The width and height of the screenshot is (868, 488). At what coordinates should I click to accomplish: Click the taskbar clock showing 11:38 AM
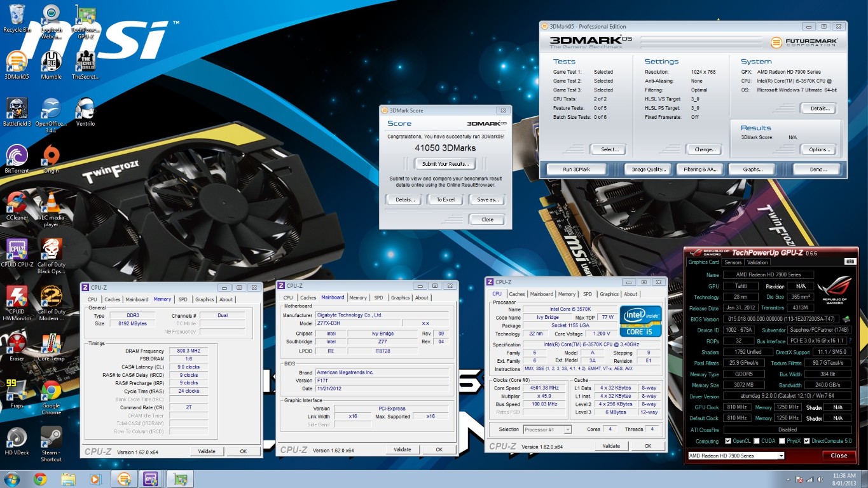pos(843,479)
